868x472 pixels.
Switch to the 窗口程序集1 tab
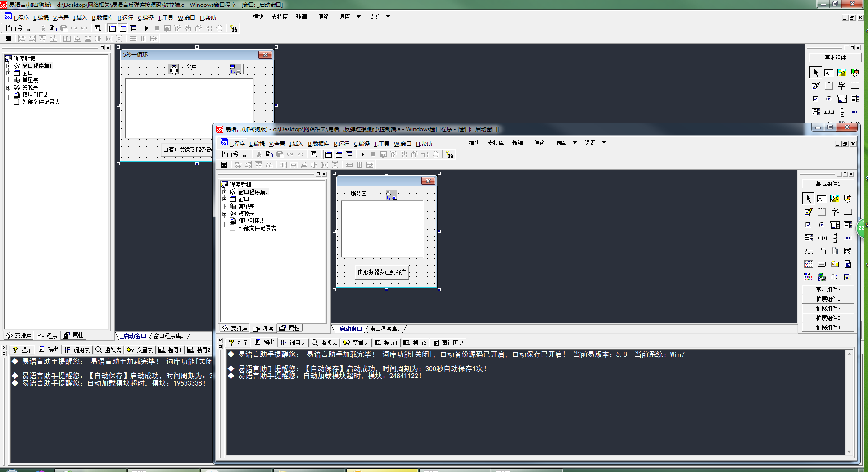pos(384,329)
